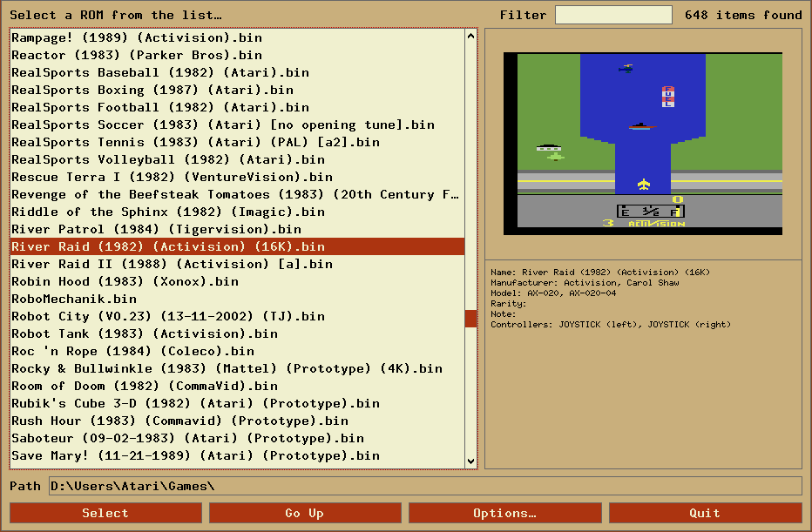Screen dimensions: 812x532
Task: Select Roc 'n Rope (1984) (Coleco).bin
Action: (237, 352)
